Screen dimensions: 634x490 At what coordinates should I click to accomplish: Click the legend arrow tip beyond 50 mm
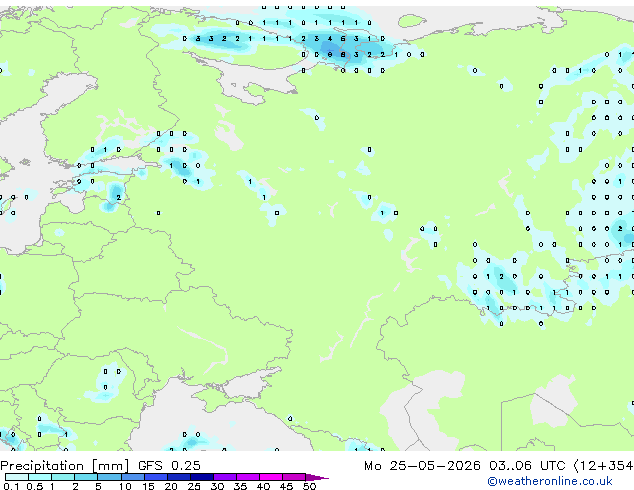[x=317, y=477]
